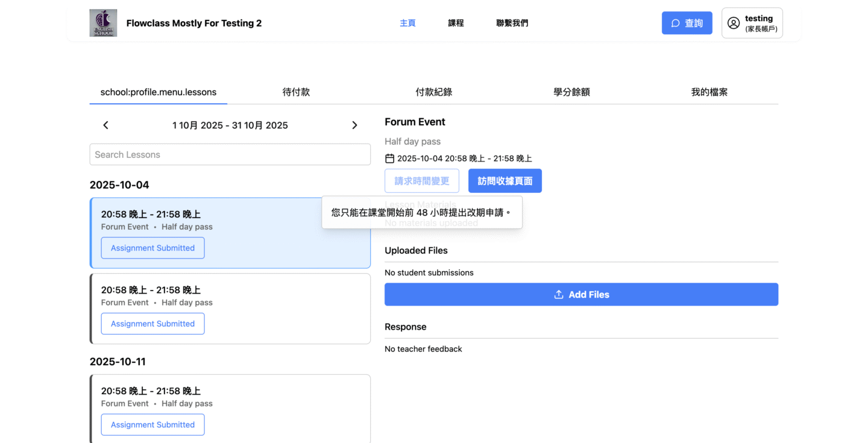Switch to the 我的檔案 tab
This screenshot has width=868, height=443.
pos(709,92)
